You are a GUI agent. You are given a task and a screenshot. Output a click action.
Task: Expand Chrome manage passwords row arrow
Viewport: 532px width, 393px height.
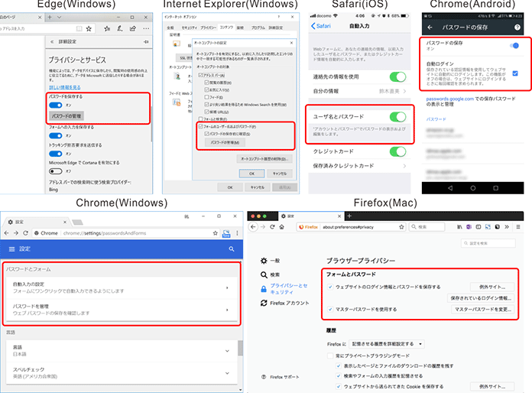coord(227,310)
